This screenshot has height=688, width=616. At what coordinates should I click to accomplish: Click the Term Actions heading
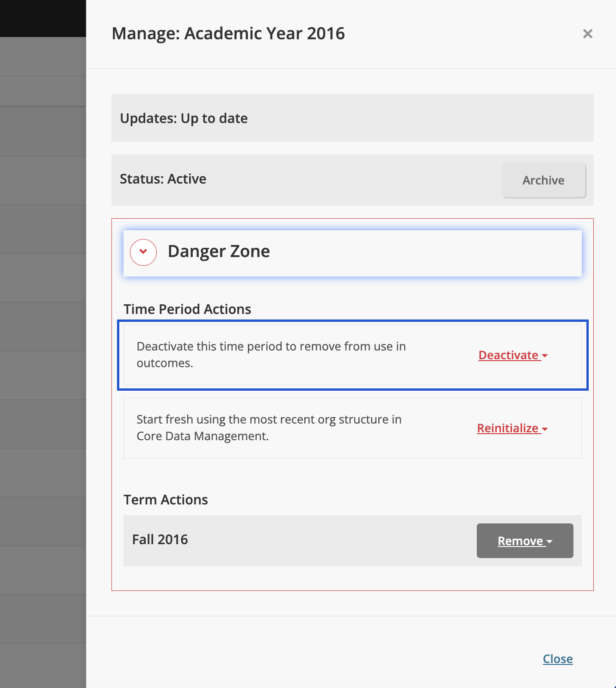tap(166, 499)
